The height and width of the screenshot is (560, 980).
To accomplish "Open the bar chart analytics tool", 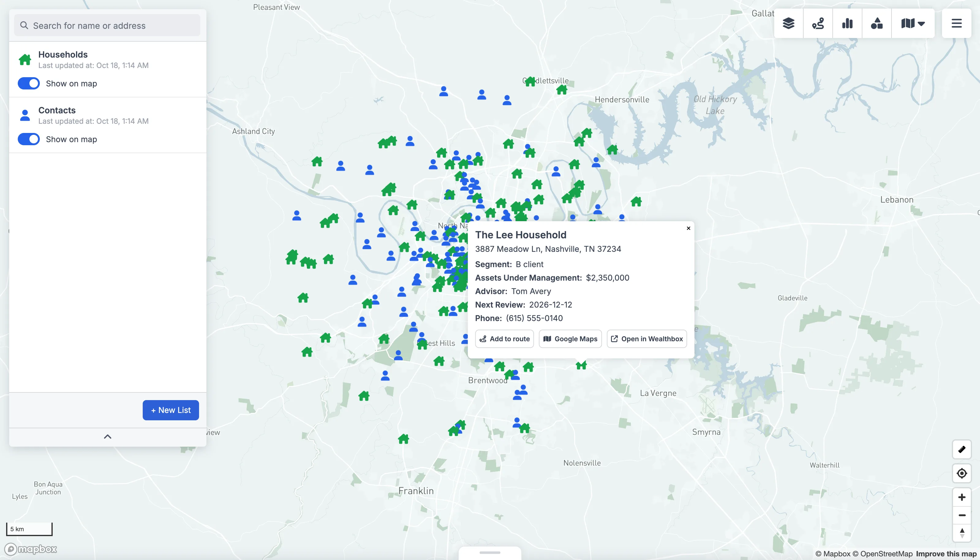I will (x=847, y=24).
